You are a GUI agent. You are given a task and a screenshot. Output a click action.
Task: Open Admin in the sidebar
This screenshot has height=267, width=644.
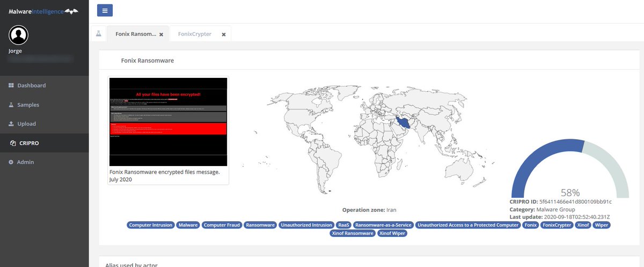pyautogui.click(x=44, y=162)
